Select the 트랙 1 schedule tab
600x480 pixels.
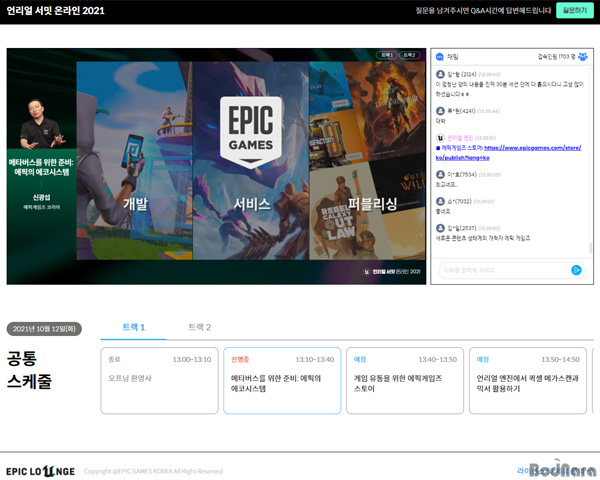click(134, 328)
